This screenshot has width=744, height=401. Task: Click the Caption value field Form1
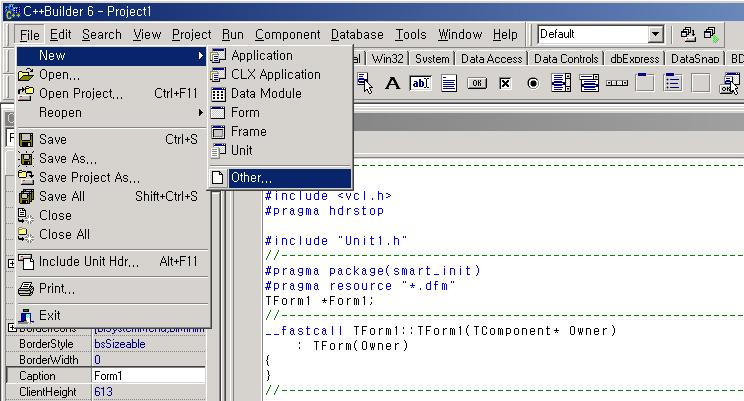point(149,376)
